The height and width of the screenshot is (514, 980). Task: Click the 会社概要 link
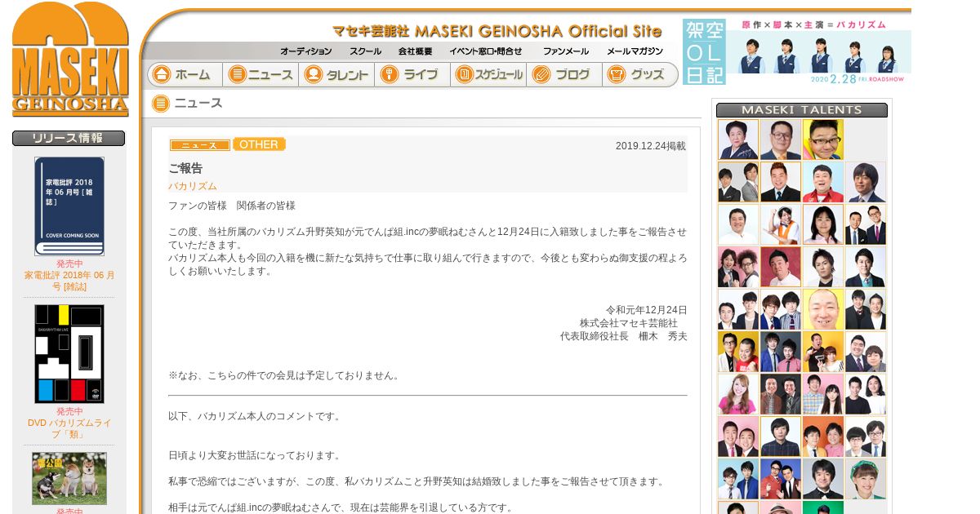[x=415, y=51]
